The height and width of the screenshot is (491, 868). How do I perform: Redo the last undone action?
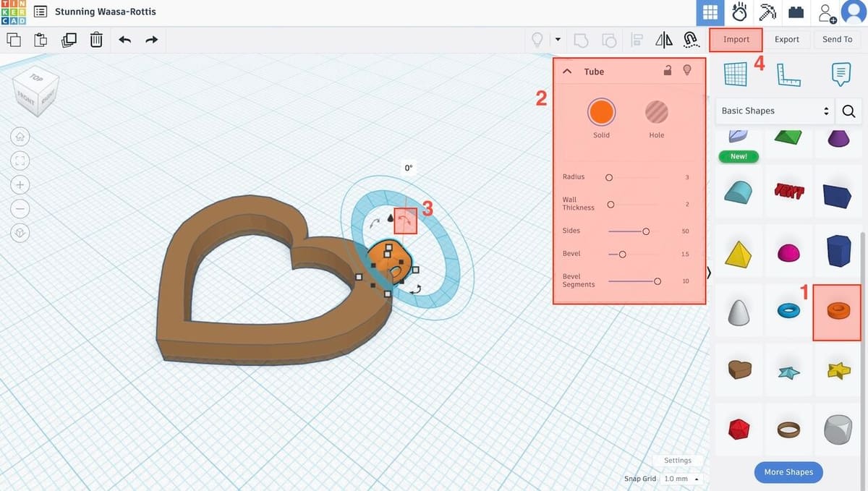151,40
